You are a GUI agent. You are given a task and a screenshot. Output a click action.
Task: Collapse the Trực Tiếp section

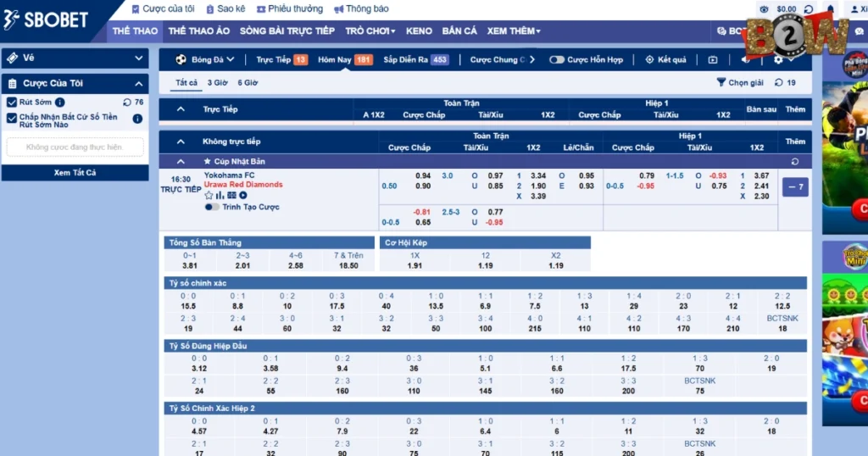[x=181, y=109]
